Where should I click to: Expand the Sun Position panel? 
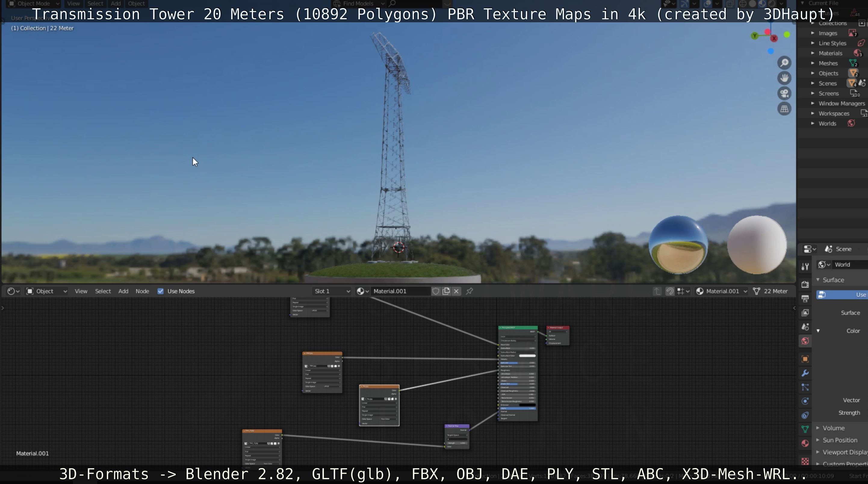[x=818, y=440]
